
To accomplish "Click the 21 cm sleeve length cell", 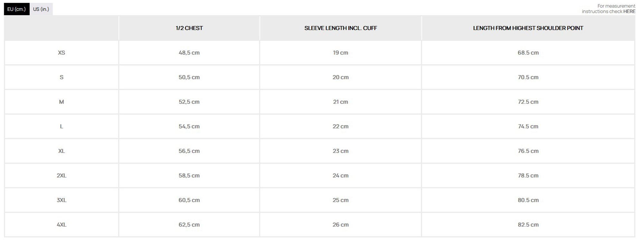I will (x=340, y=102).
